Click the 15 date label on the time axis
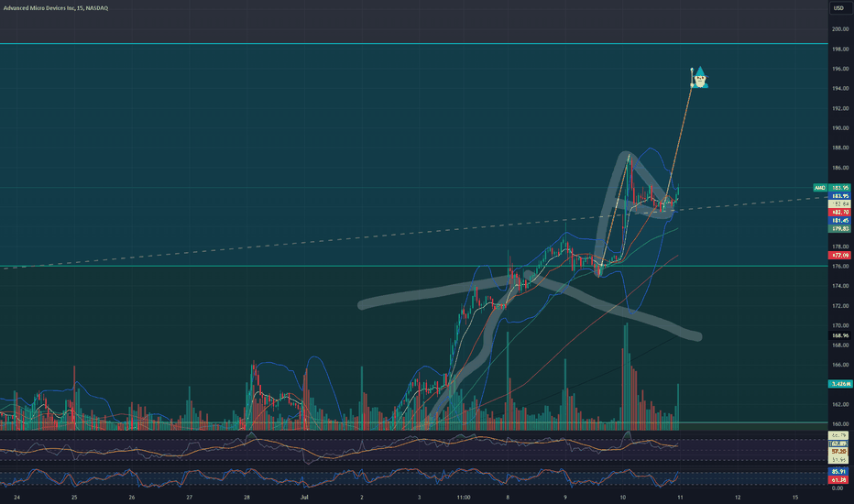The width and height of the screenshot is (854, 504). [x=795, y=497]
